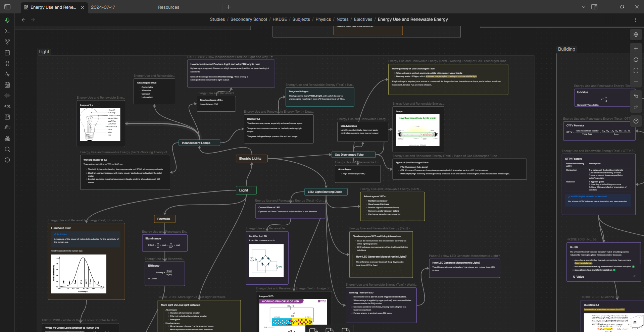Switch to the Resources tab
The width and height of the screenshot is (644, 332).
click(x=168, y=7)
